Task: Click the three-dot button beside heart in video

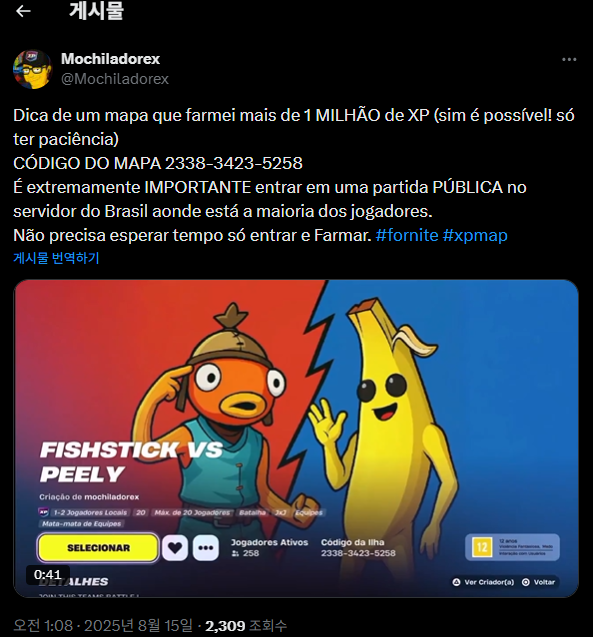Action: pos(206,548)
